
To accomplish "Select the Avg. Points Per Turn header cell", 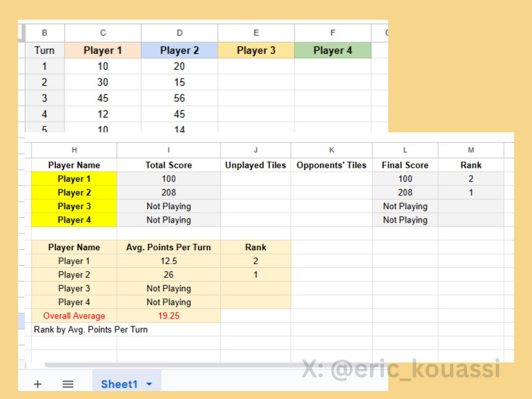I will point(168,247).
